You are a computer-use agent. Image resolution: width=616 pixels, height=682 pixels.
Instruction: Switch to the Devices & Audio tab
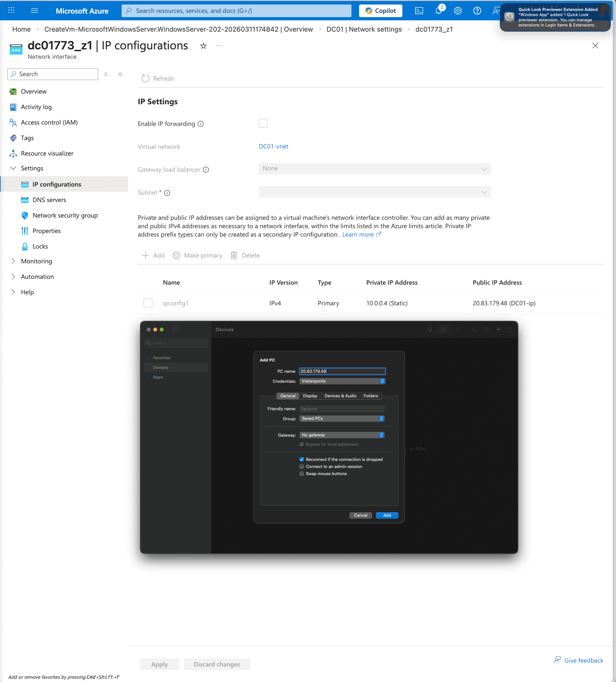coord(340,396)
